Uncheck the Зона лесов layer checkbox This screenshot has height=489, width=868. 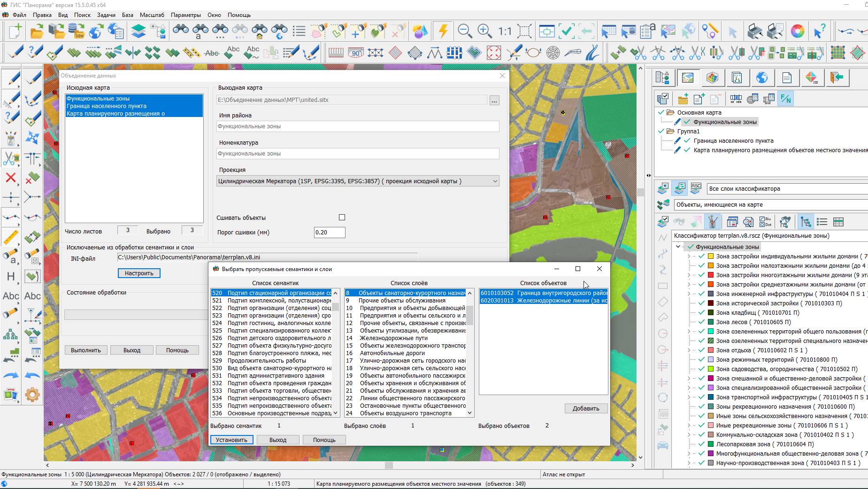pos(701,322)
